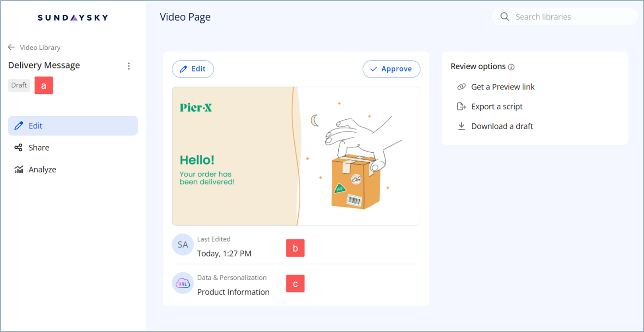Click Get a Preview link
Screen dimensions: 644x332
[x=503, y=87]
